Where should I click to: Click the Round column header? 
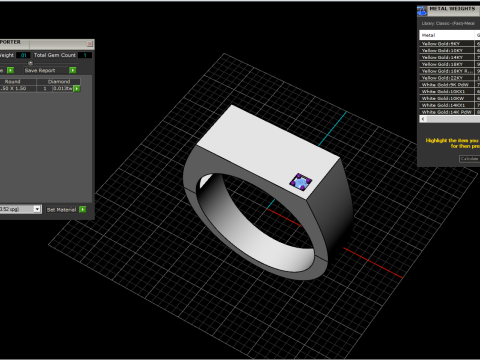[x=13, y=82]
